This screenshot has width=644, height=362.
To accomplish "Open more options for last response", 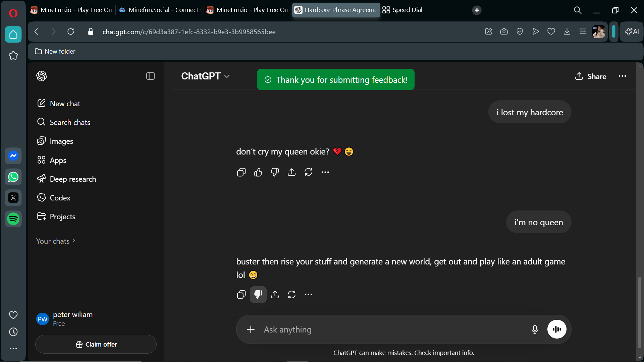I will [308, 295].
